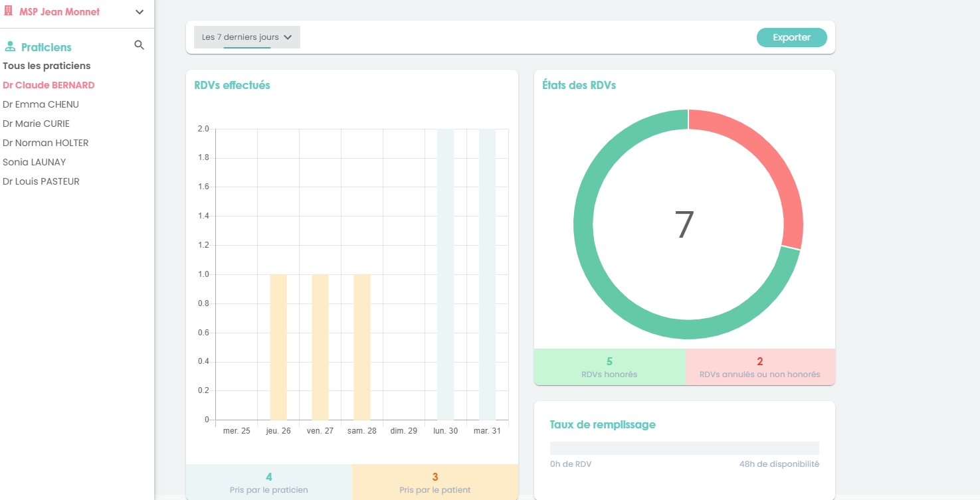980x500 pixels.
Task: Open the 'Les 7 derniers jours' dropdown
Action: [246, 37]
